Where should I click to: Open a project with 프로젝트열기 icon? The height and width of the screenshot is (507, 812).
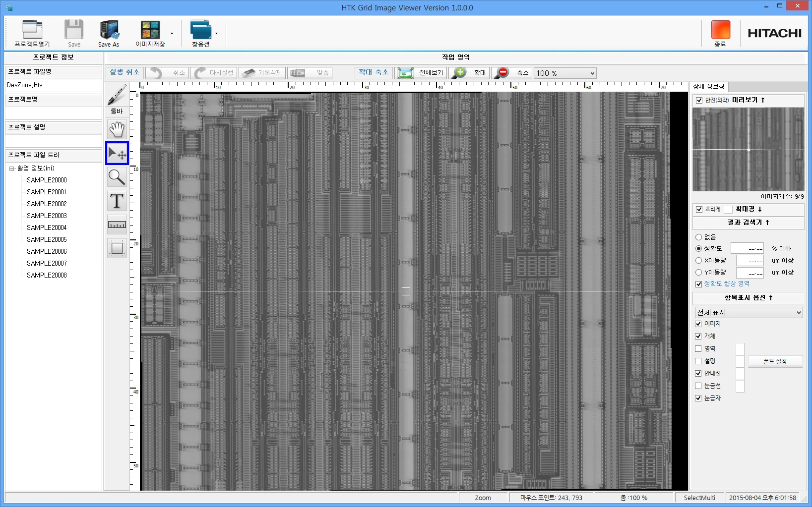(32, 30)
